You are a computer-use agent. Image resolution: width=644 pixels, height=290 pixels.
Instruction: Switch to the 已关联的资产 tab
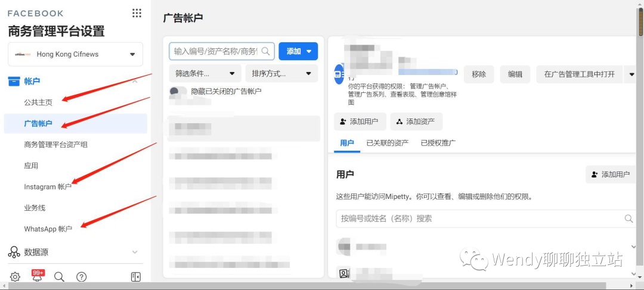388,143
